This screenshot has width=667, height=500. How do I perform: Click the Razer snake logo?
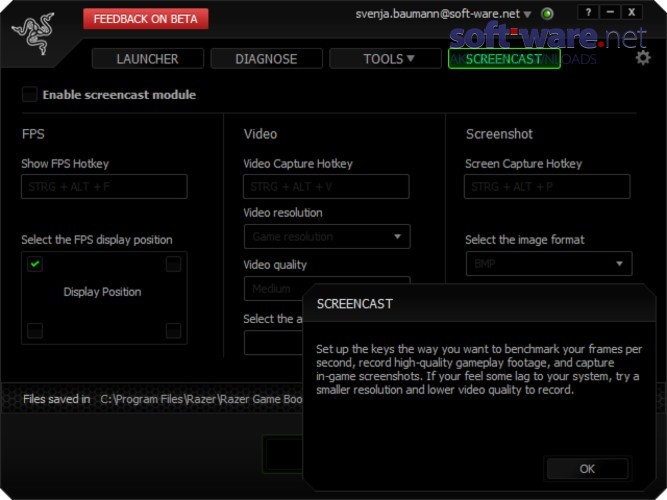pyautogui.click(x=33, y=33)
